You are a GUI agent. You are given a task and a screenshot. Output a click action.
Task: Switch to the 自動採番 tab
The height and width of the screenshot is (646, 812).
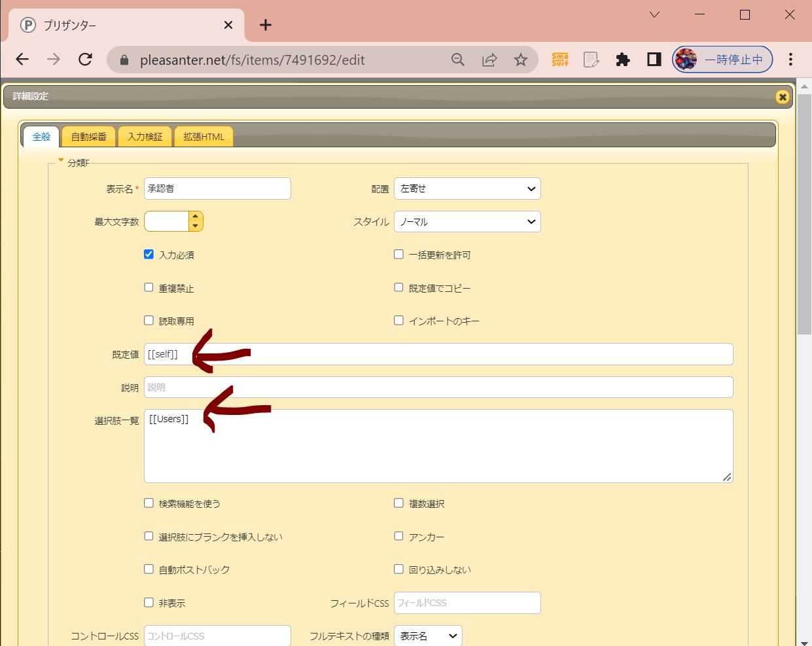pyautogui.click(x=88, y=137)
